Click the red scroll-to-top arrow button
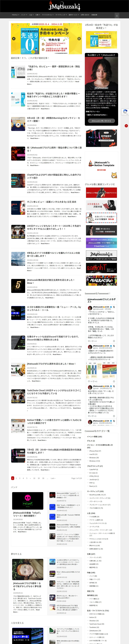129x644 pixels. click(126, 126)
